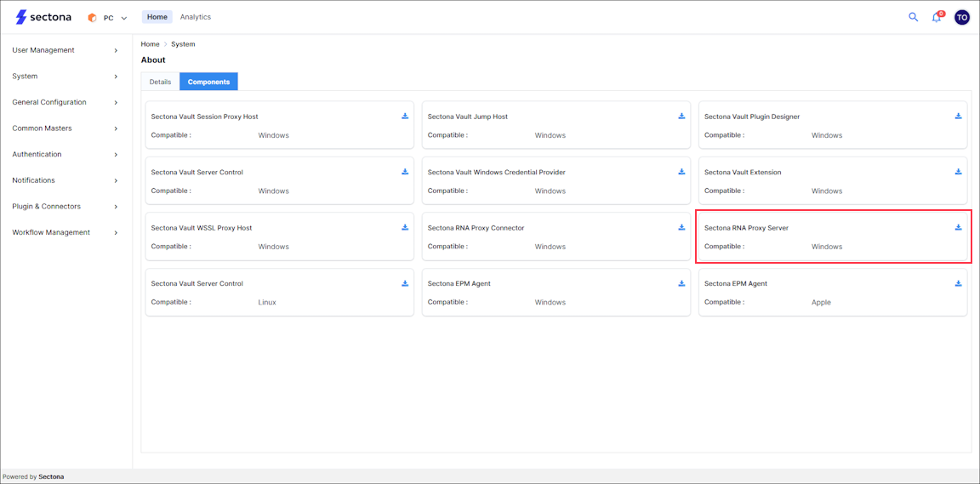
Task: Download Sectona RNA Proxy Server
Action: 958,227
